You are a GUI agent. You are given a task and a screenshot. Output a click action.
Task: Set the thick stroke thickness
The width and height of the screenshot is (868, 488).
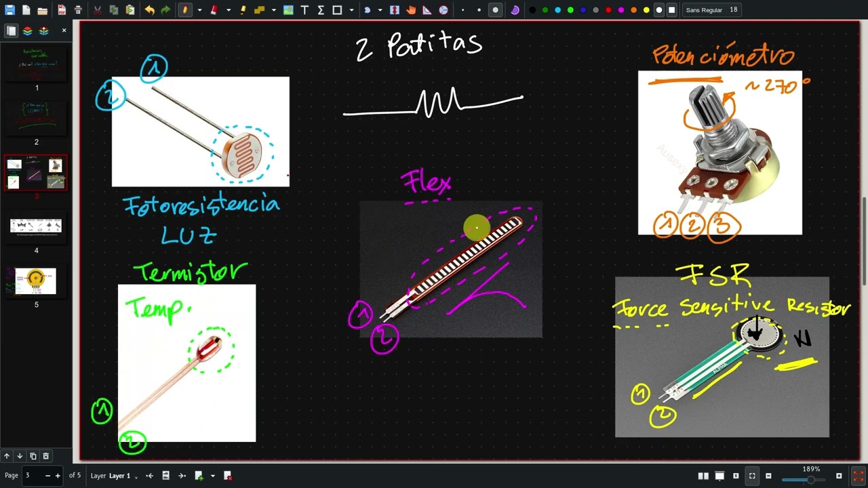pyautogui.click(x=496, y=10)
